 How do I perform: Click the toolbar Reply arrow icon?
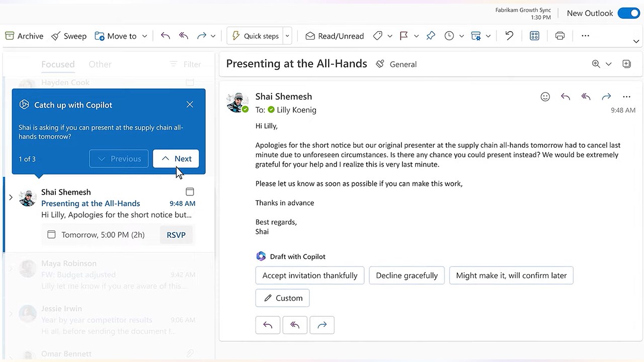(x=165, y=36)
